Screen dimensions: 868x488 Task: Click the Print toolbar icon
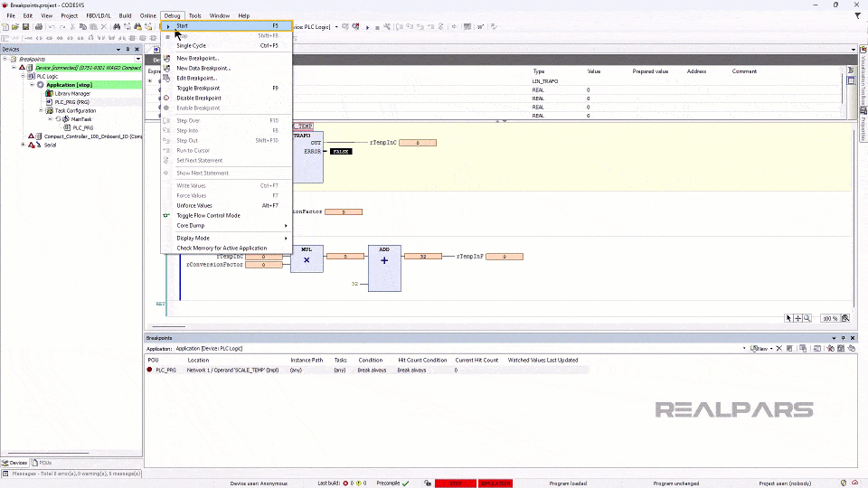(x=39, y=26)
